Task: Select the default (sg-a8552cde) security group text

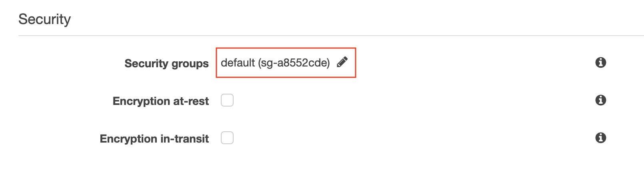Action: (275, 63)
